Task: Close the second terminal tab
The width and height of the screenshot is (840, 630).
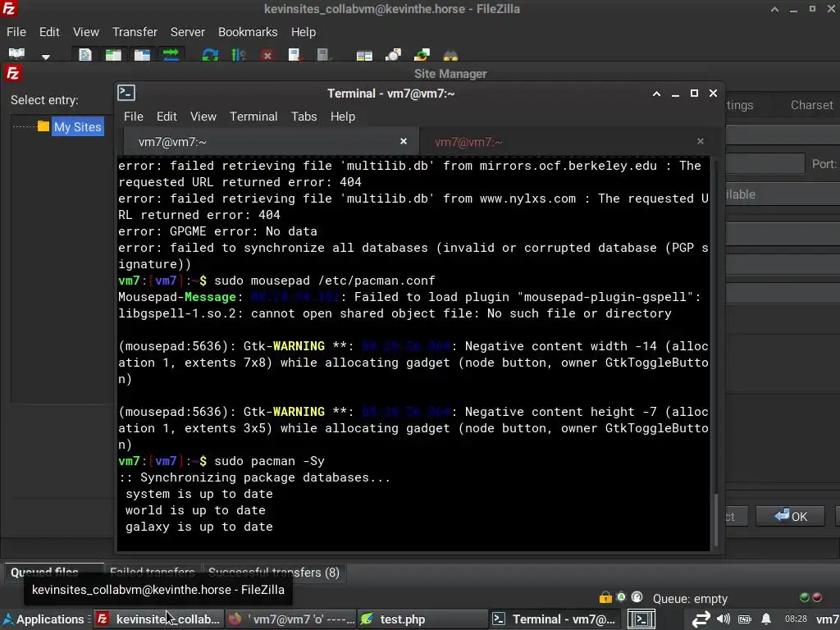Action: [x=701, y=141]
